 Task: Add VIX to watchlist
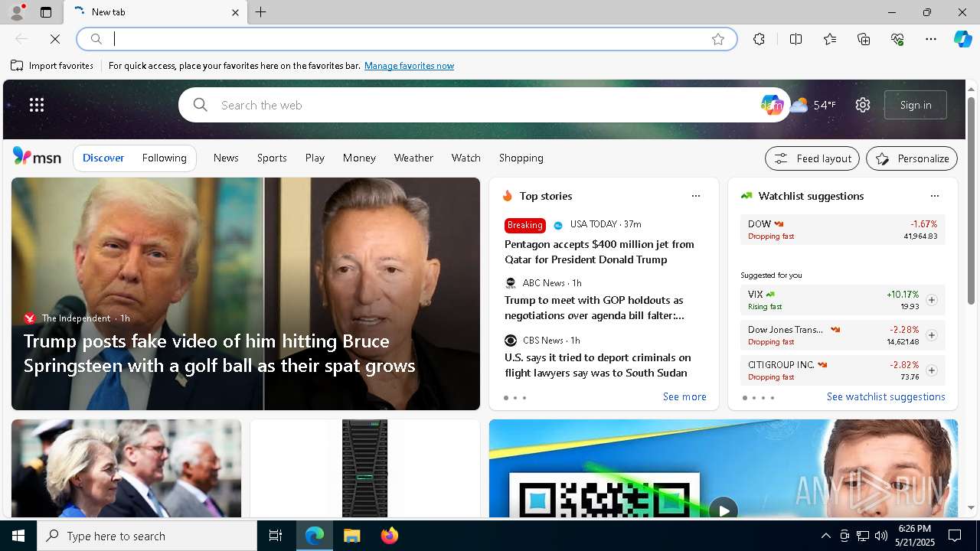point(932,300)
